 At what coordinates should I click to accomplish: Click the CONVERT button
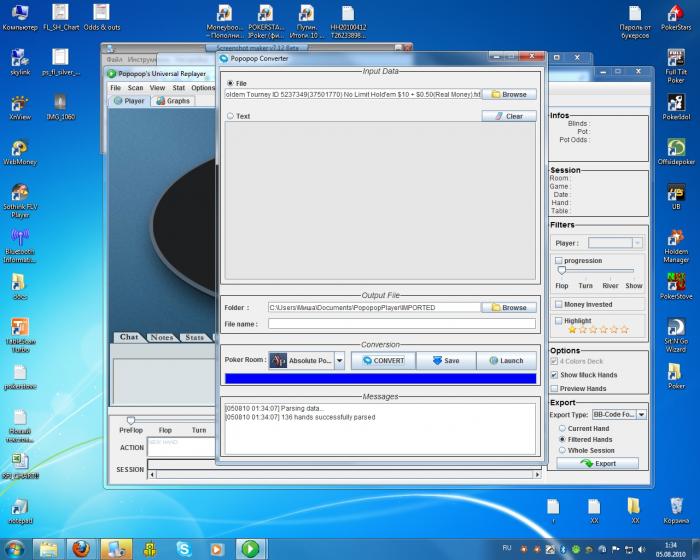pos(382,361)
